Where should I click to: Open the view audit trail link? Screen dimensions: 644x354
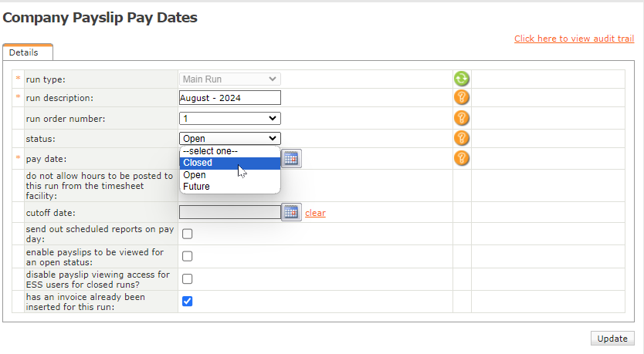coord(574,39)
